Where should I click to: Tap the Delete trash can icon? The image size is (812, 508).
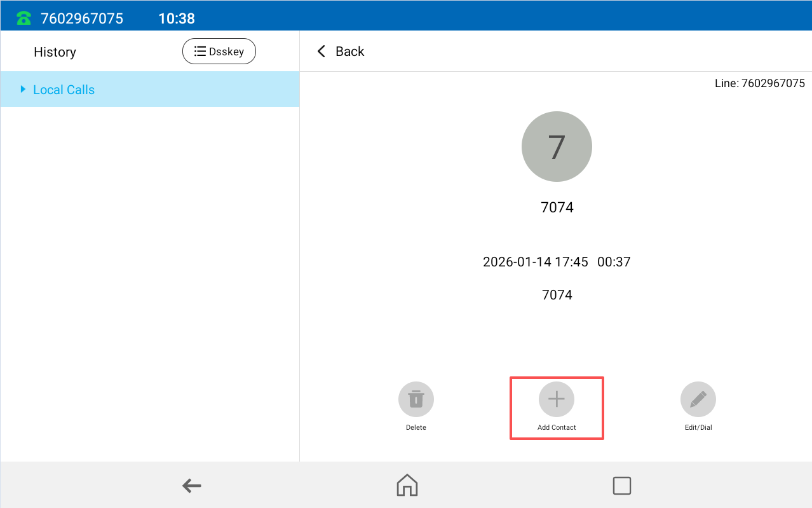[416, 399]
